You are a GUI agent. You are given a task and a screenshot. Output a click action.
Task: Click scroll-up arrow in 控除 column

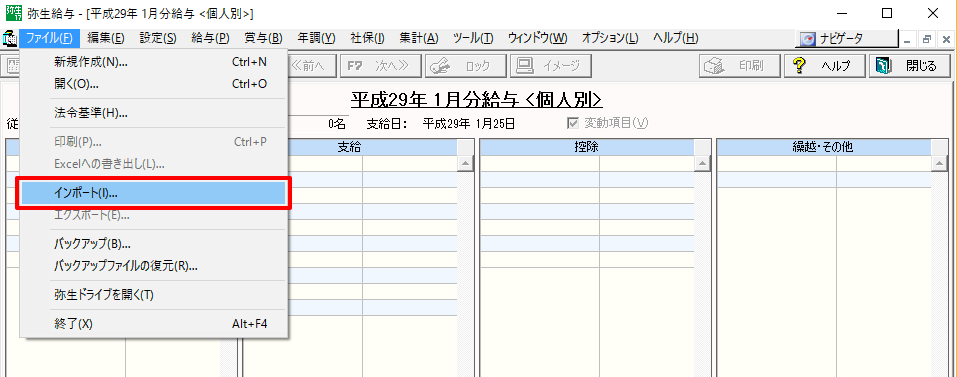click(702, 163)
